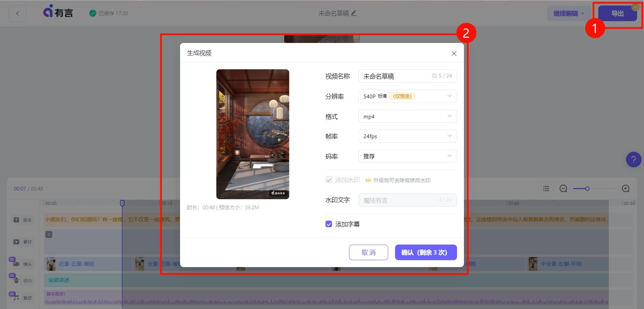Toggle the 添加字幕 checkbox

[329, 224]
